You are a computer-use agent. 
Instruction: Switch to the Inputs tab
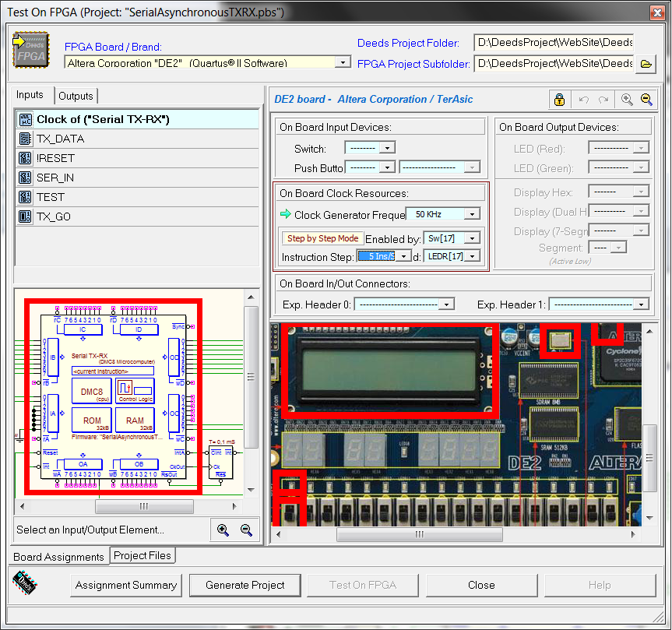click(30, 95)
